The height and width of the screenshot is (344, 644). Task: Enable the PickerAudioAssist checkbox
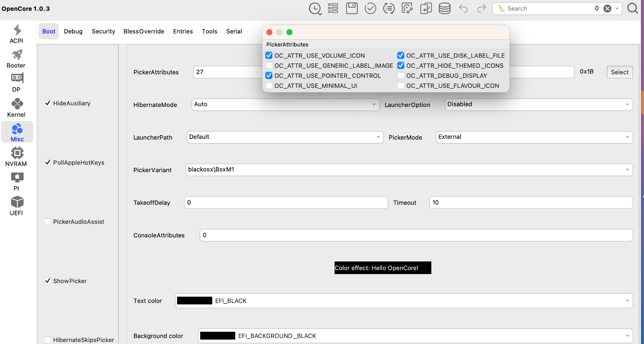48,222
